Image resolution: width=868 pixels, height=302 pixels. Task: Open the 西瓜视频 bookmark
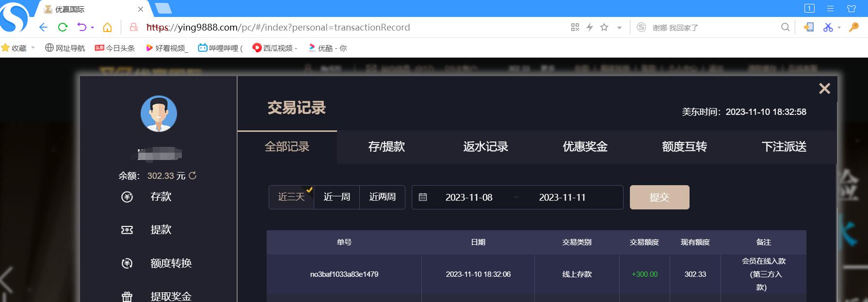(274, 48)
